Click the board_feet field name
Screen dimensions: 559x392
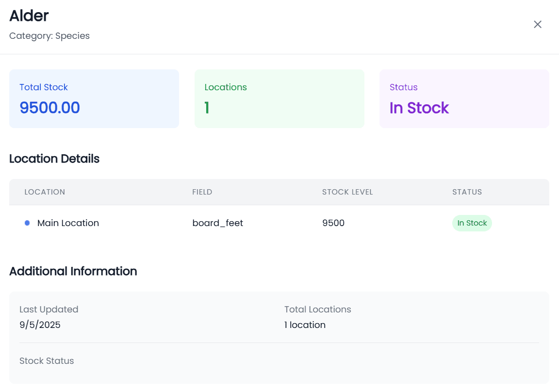pos(217,223)
